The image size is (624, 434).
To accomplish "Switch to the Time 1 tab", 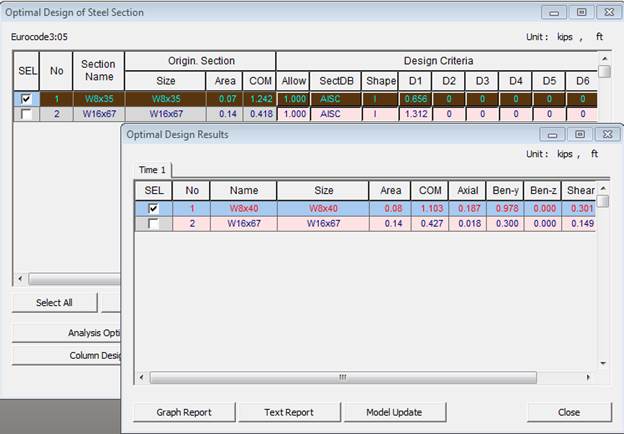I will tap(153, 170).
